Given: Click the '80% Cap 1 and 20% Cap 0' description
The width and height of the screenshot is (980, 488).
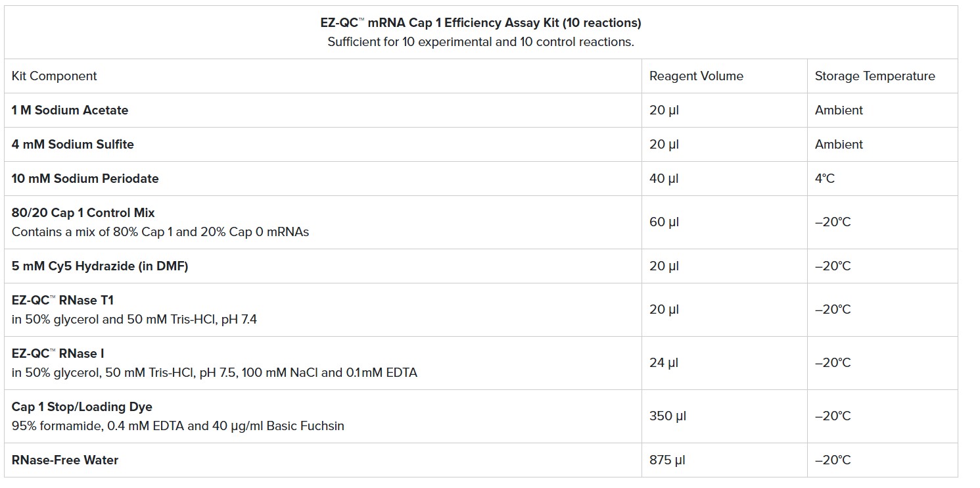Looking at the screenshot, I should [x=160, y=232].
